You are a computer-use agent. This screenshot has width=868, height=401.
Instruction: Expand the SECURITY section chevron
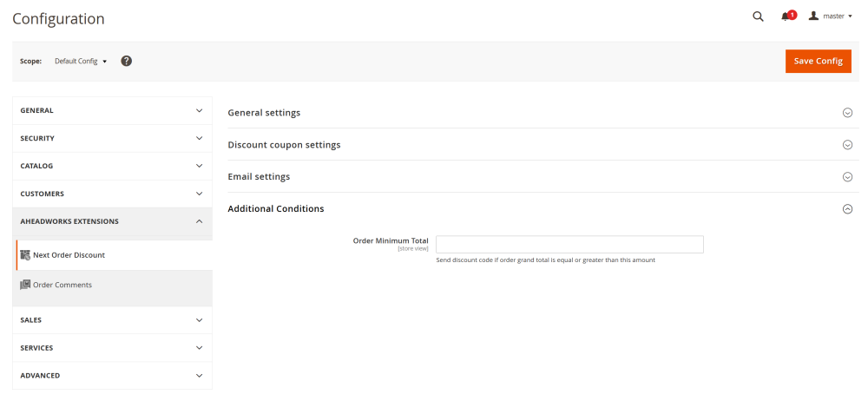point(200,138)
